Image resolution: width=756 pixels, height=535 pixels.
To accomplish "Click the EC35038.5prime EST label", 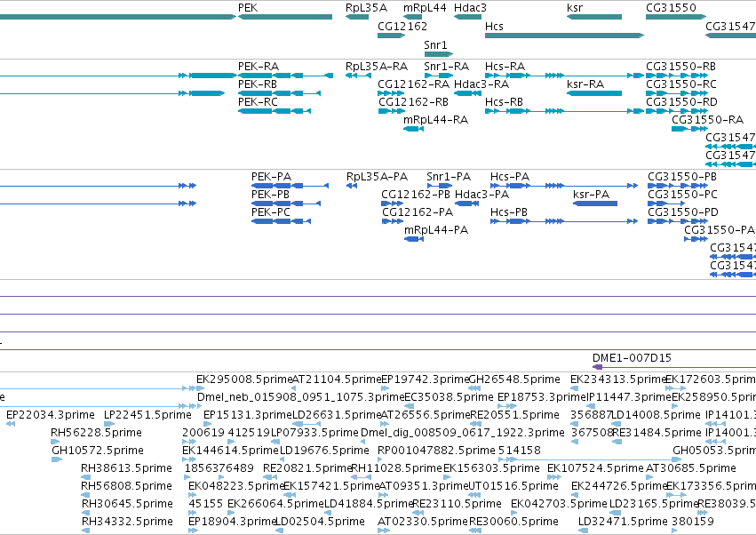I will coord(449,397).
